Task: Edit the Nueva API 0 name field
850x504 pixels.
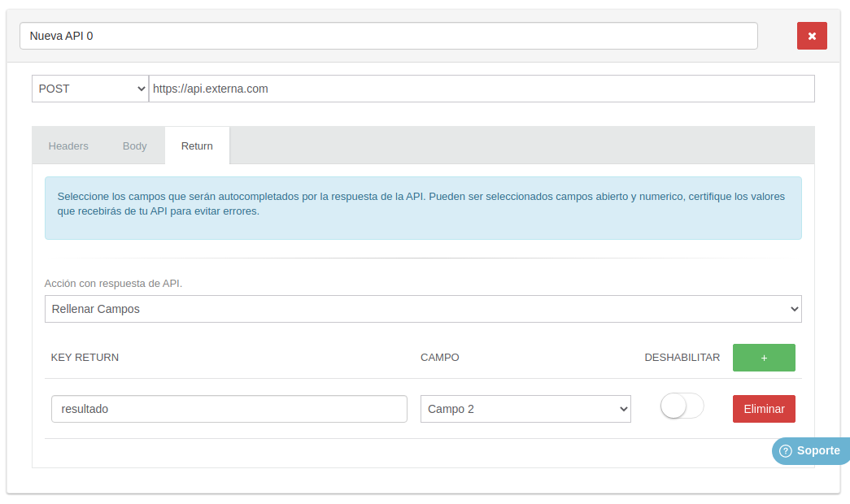Action: click(x=388, y=36)
